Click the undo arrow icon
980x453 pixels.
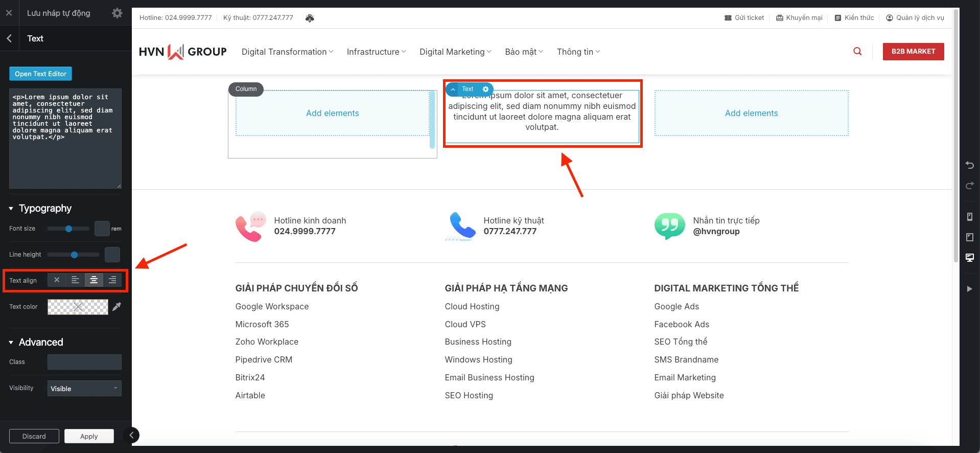pyautogui.click(x=969, y=165)
